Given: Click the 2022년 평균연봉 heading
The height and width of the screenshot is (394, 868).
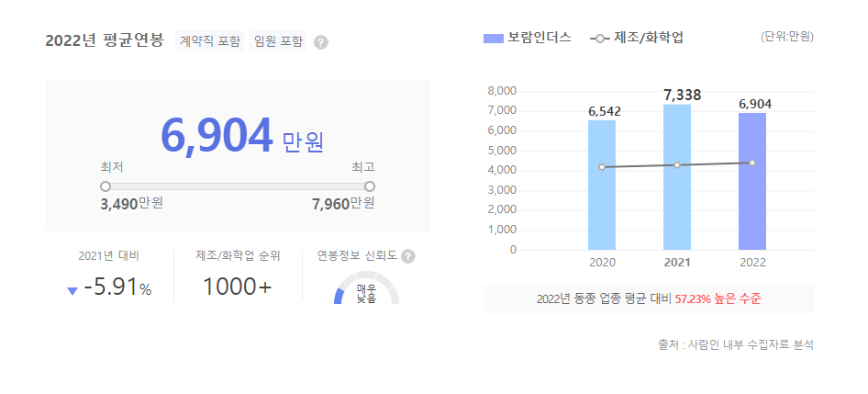Looking at the screenshot, I should (105, 40).
